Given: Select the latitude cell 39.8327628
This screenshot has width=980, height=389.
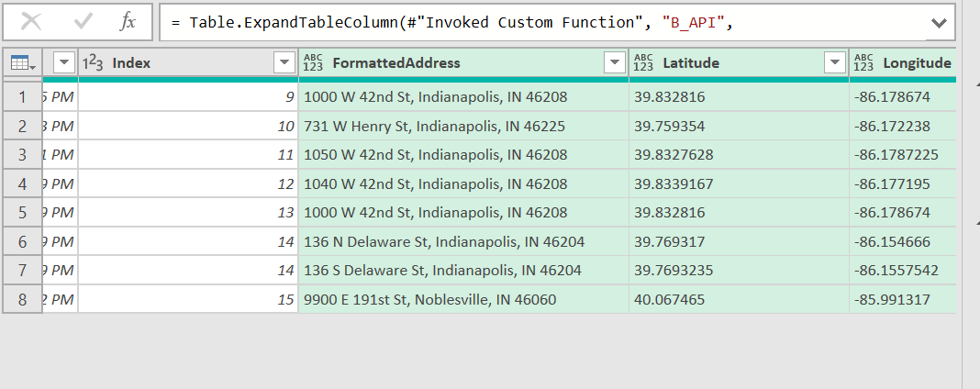Looking at the screenshot, I should 739,154.
